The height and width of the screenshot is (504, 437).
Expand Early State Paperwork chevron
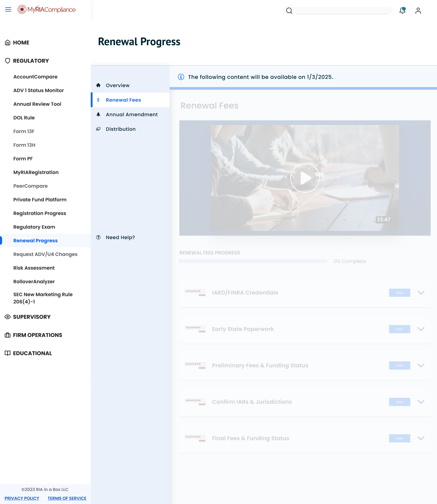click(421, 329)
